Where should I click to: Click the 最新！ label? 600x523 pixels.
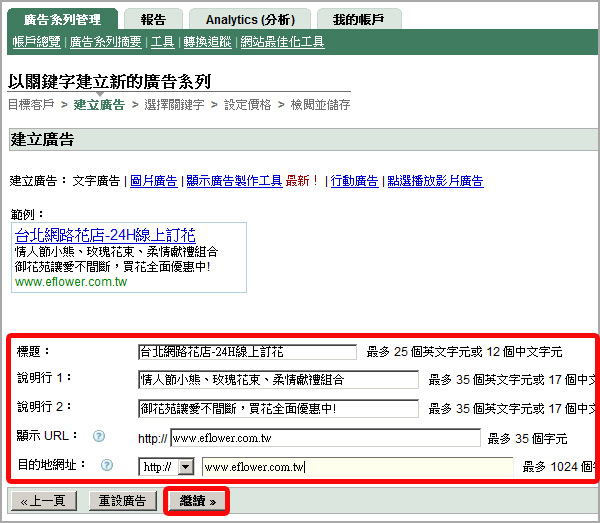pyautogui.click(x=302, y=181)
